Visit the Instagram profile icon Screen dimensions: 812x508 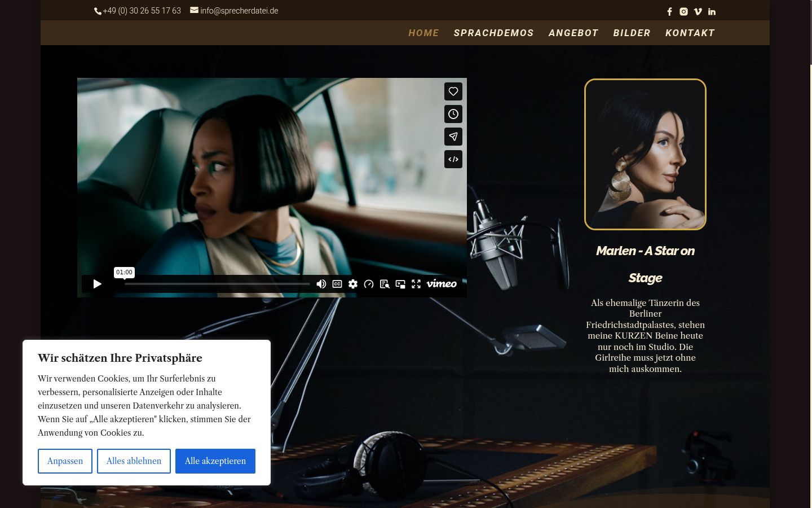(x=683, y=11)
